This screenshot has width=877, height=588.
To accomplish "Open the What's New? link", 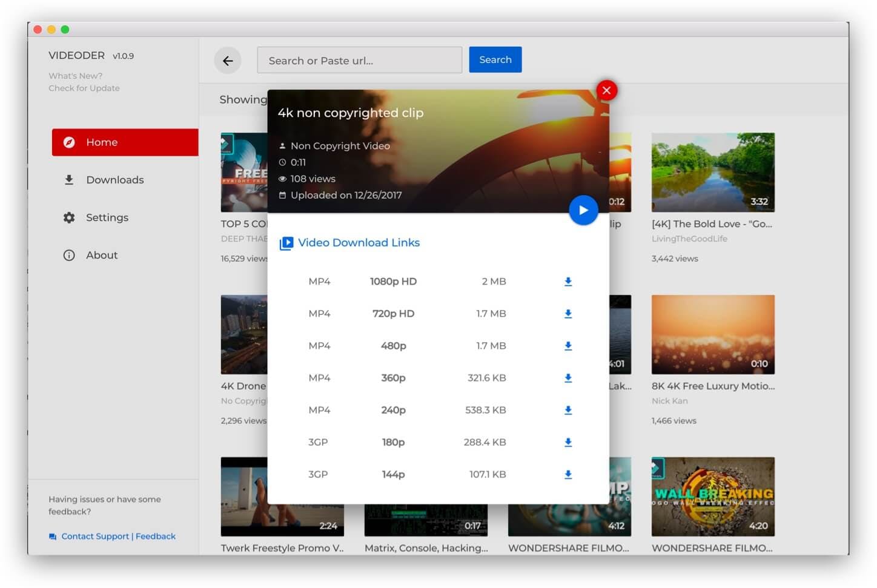I will 76,76.
